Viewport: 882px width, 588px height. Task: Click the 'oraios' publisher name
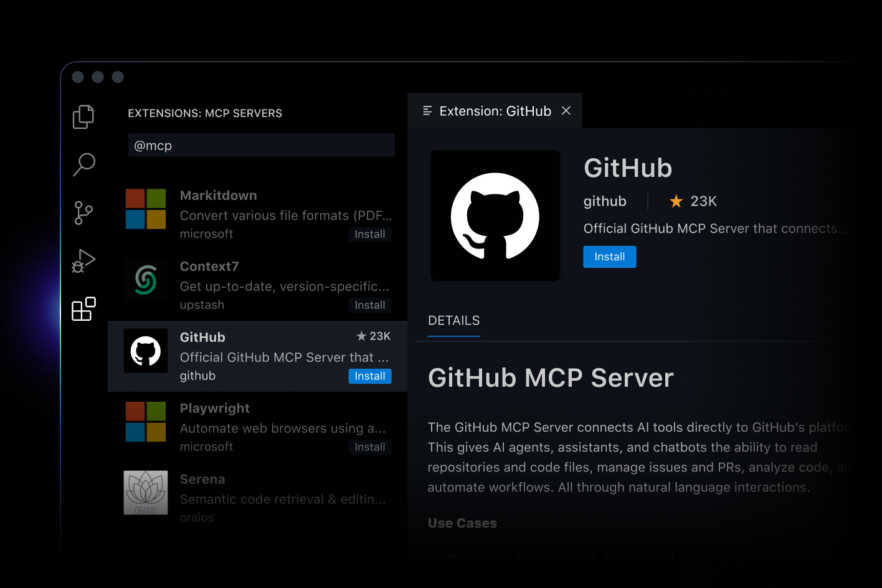point(197,518)
